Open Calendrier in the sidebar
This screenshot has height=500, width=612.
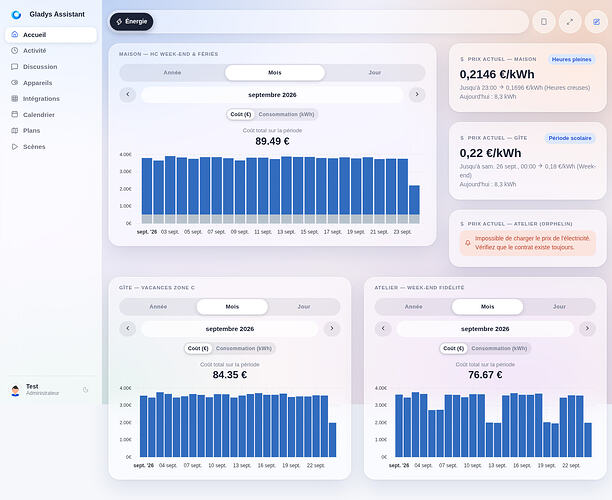(51, 115)
